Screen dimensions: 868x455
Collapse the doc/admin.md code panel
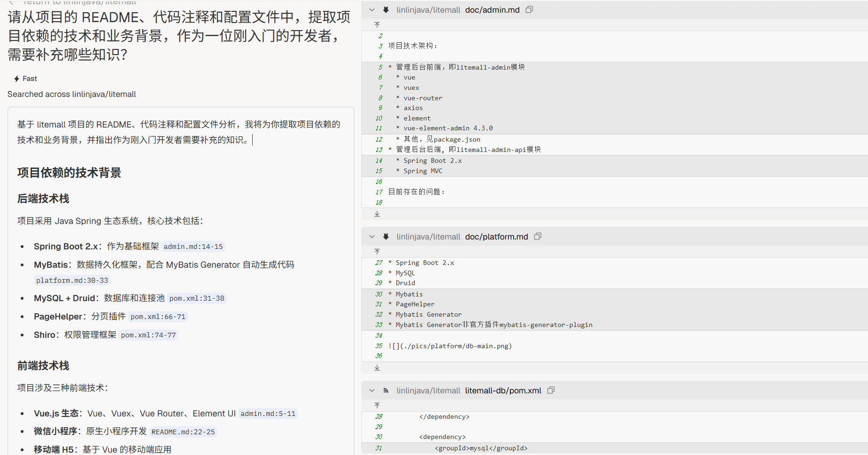coord(372,10)
